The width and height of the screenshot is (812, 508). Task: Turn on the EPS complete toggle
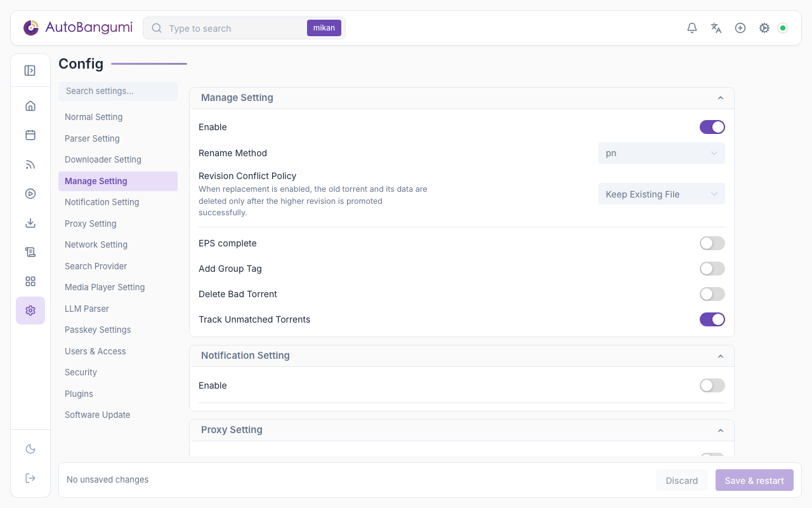(712, 243)
